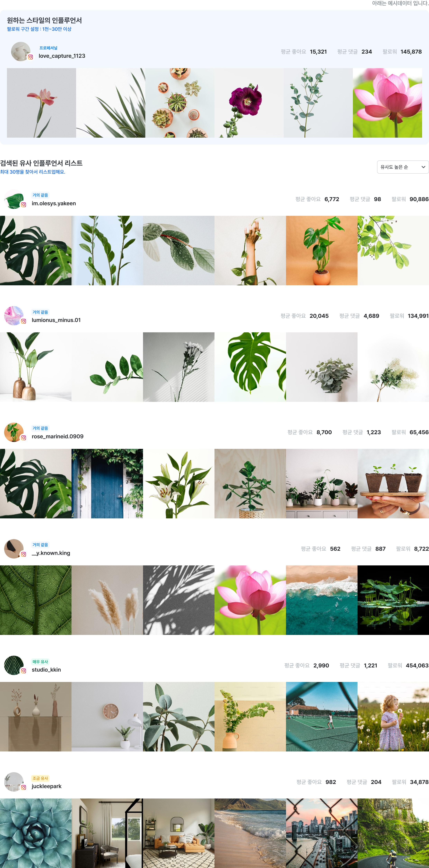429x868 pixels.
Task: Click lumionus_minus.01 Instagram badge icon
Action: [x=24, y=321]
